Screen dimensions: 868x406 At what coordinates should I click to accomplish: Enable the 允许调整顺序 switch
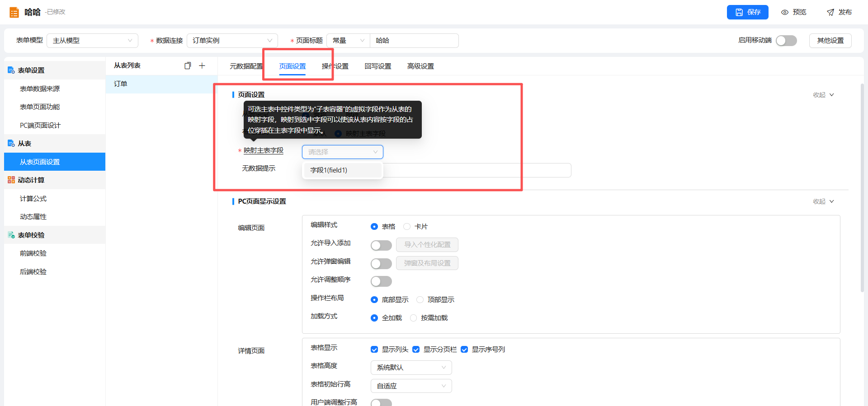[x=381, y=281]
